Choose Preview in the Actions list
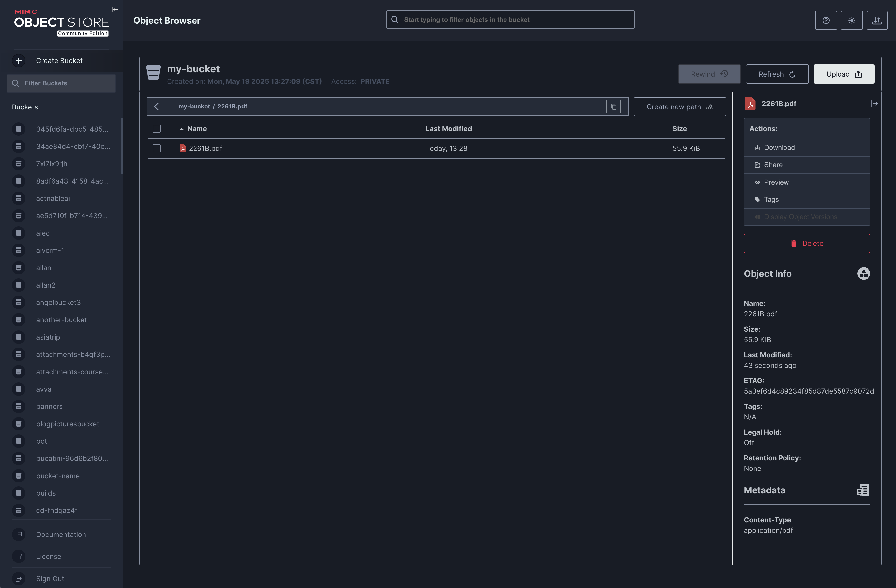 click(x=776, y=182)
